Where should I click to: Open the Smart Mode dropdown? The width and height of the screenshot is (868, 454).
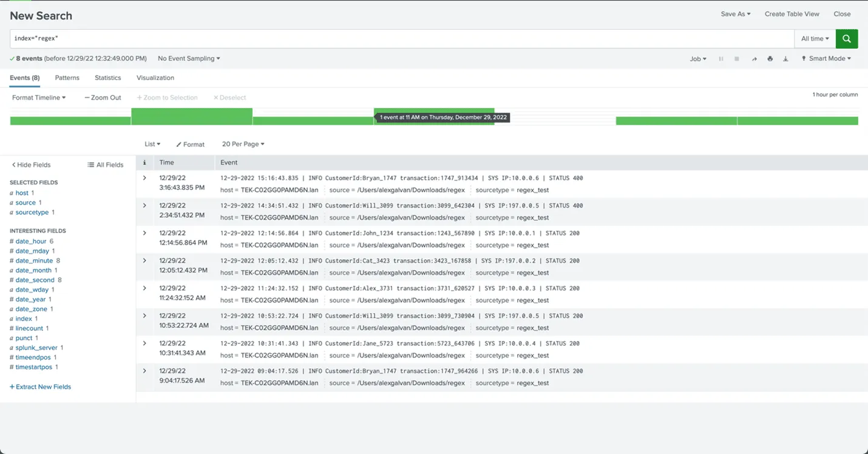(x=826, y=59)
